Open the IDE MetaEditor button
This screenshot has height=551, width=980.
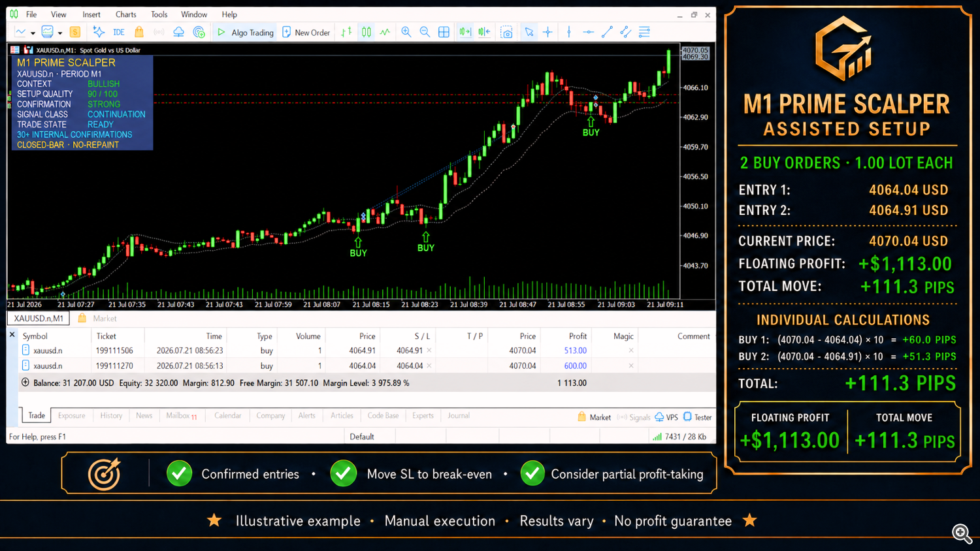click(118, 32)
